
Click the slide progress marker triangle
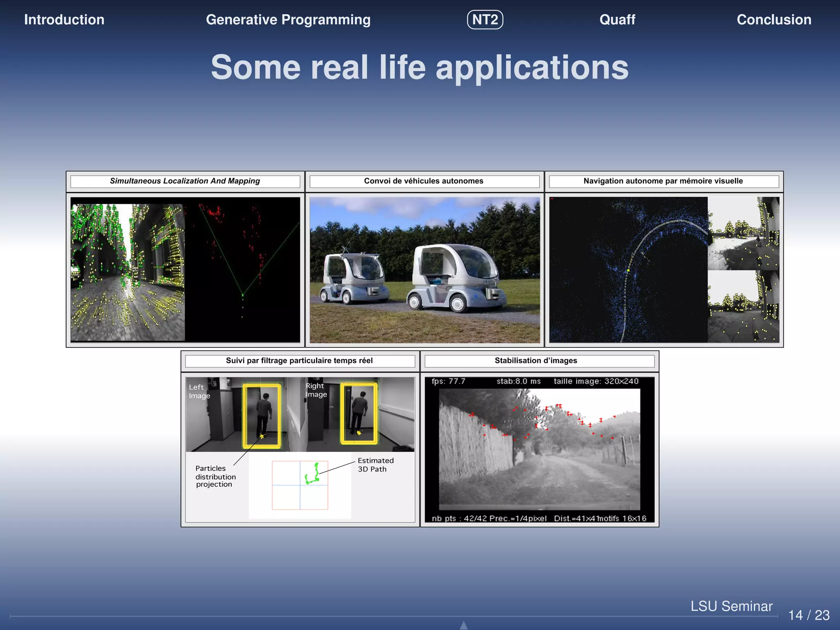(463, 625)
